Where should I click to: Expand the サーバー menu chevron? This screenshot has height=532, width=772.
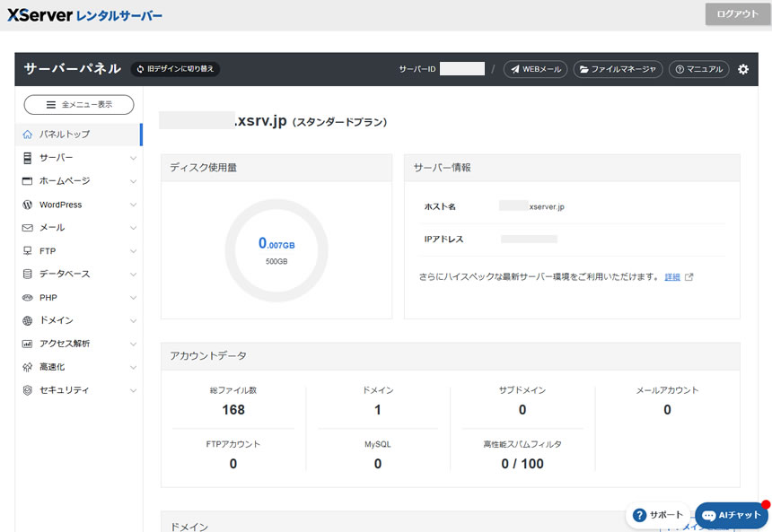click(x=132, y=158)
